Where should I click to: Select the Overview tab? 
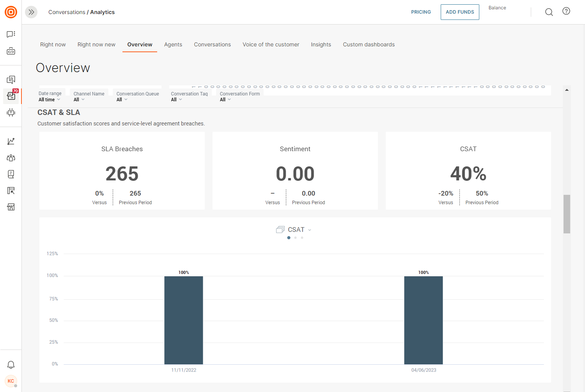(140, 44)
